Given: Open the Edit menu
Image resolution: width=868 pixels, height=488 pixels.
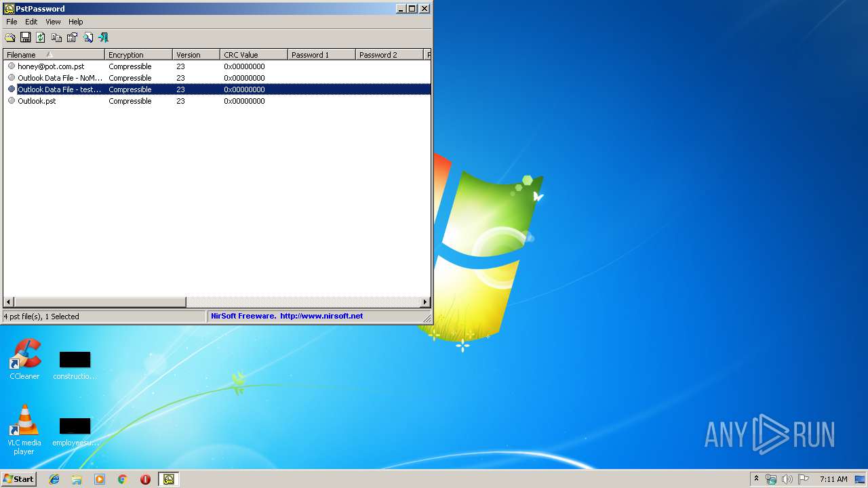Looking at the screenshot, I should point(31,22).
